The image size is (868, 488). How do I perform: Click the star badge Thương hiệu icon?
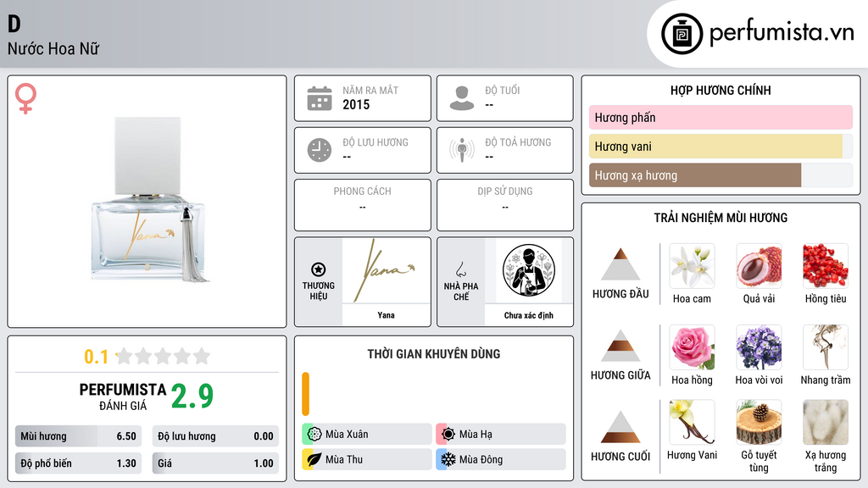point(319,269)
